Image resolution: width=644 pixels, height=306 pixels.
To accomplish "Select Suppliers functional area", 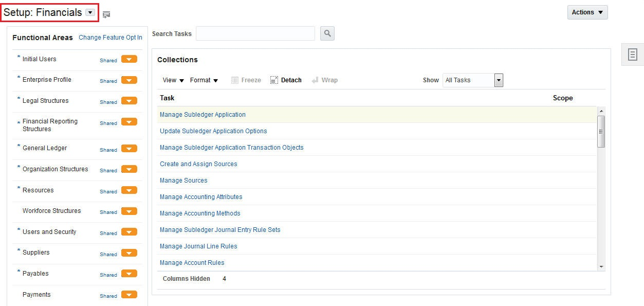I will click(x=36, y=253).
